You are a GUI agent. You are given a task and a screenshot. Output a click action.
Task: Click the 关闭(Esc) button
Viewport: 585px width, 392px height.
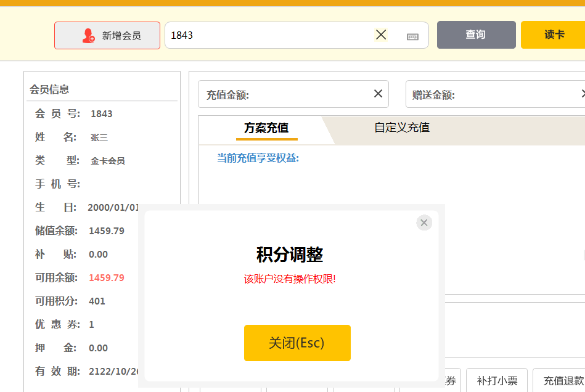point(297,343)
